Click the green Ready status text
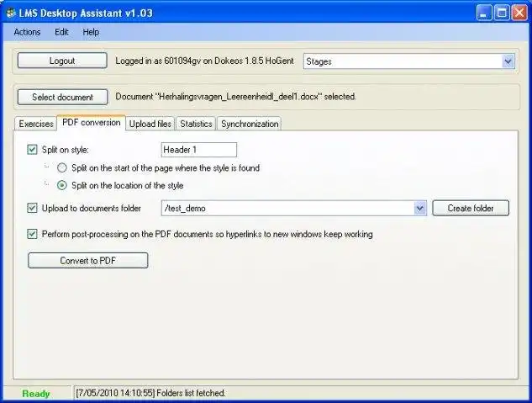The height and width of the screenshot is (403, 532). point(36,394)
